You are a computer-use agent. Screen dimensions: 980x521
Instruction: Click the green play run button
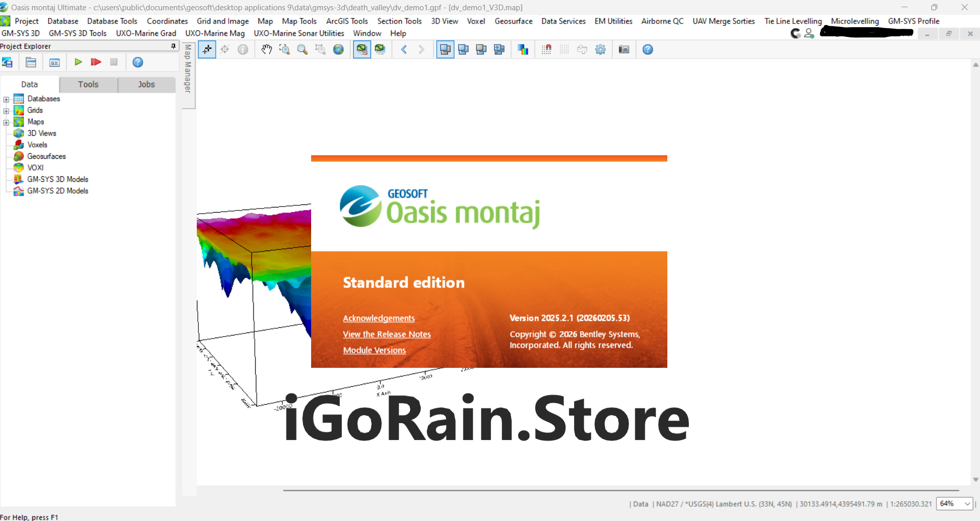(x=78, y=62)
